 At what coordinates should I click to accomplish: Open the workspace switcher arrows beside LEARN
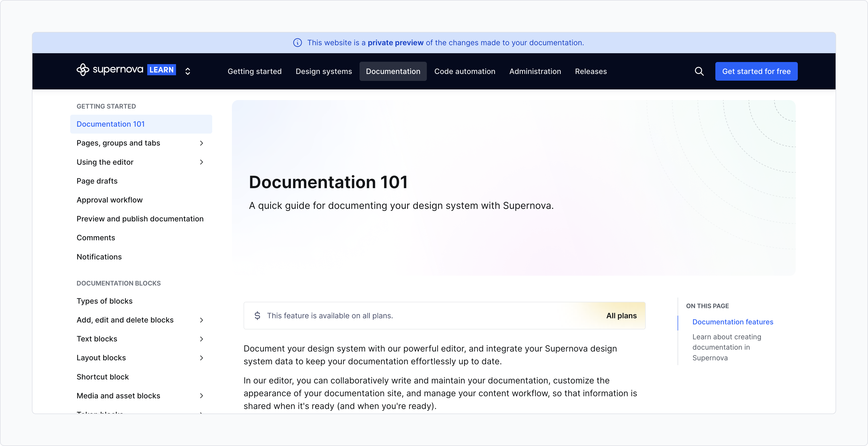[x=188, y=71]
